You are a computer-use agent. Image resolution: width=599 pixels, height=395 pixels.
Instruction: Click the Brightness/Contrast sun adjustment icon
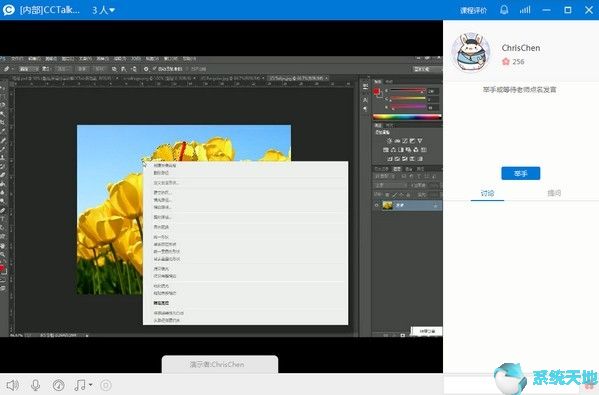(x=390, y=141)
